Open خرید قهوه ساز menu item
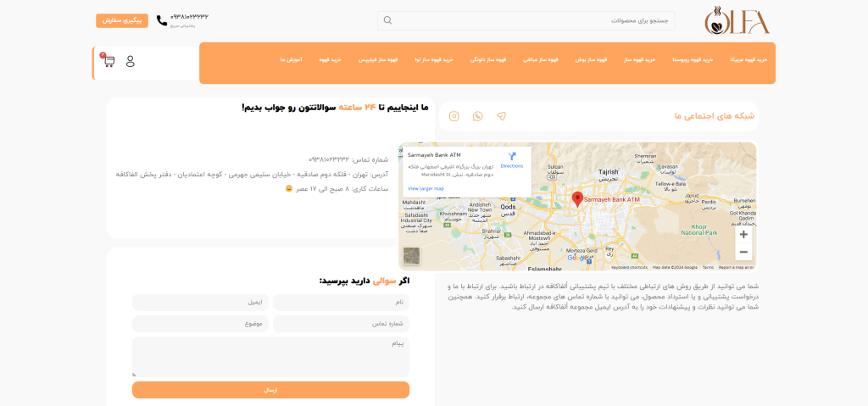This screenshot has height=406, width=868. click(640, 58)
